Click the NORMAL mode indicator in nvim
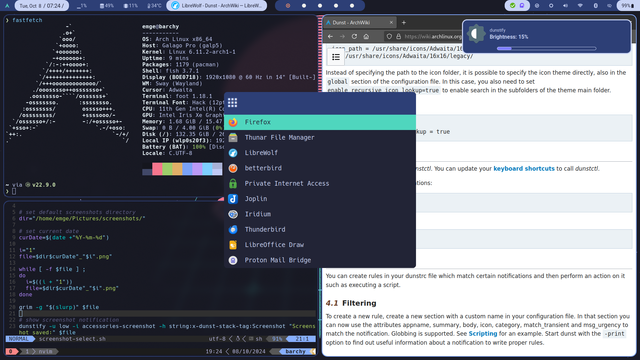Viewport: 640px width, 360px height. point(19,339)
